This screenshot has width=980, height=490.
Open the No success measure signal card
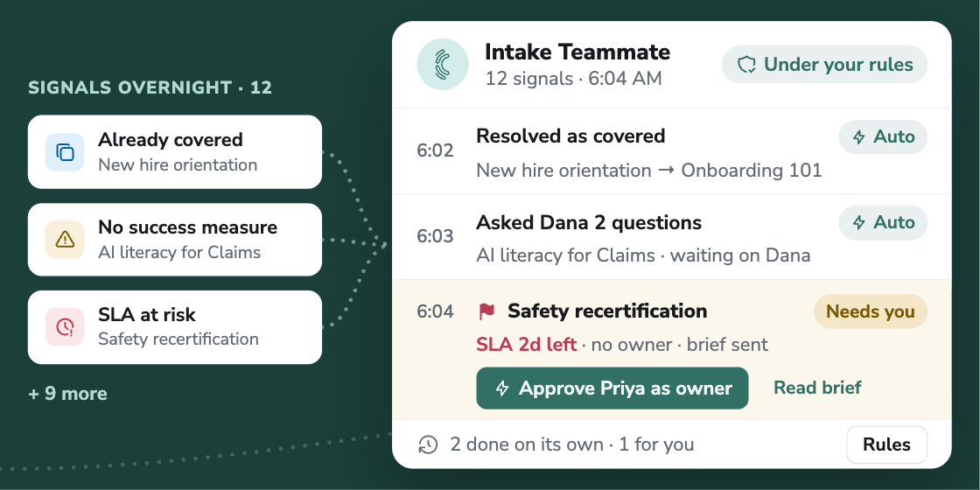(x=175, y=240)
